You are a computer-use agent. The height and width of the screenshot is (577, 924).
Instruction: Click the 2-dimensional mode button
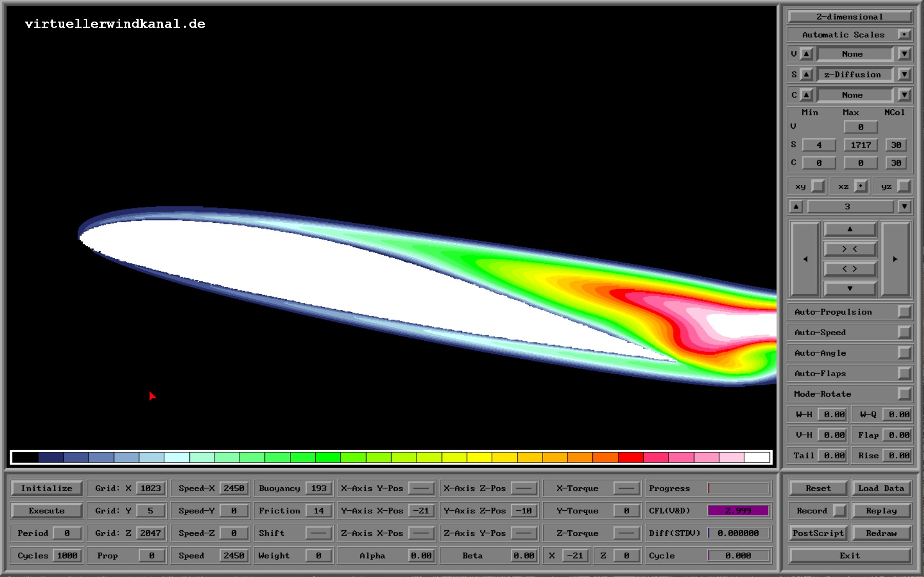[850, 17]
